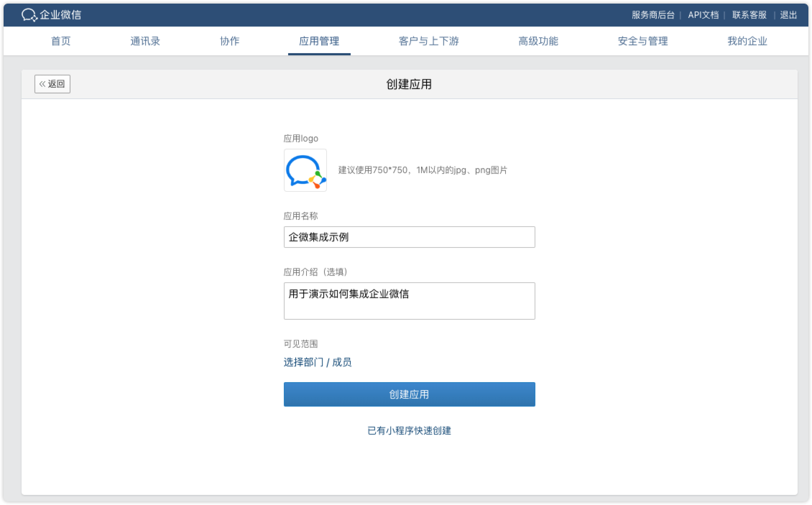Click the 应用logo label text

click(301, 139)
